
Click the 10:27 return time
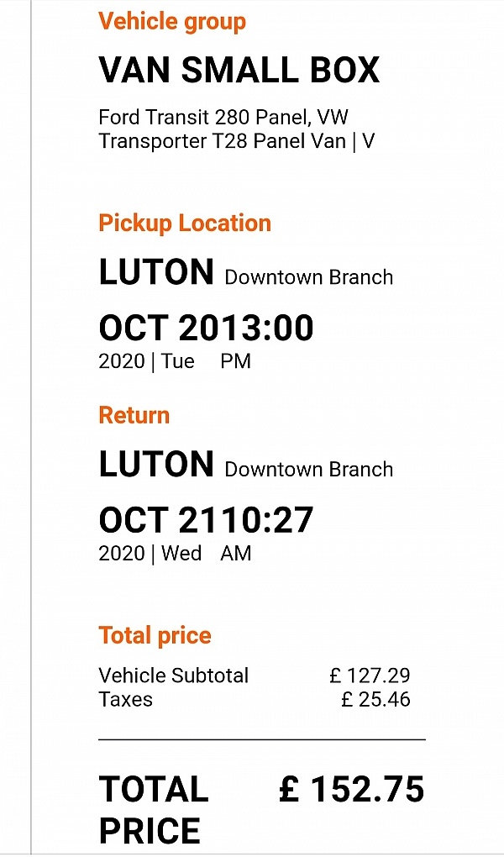tap(267, 520)
